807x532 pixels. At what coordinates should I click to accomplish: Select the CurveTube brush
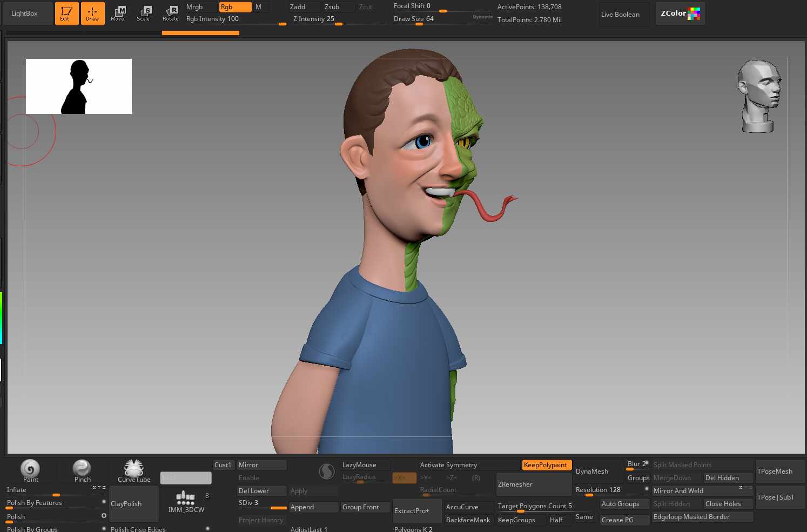(x=134, y=469)
